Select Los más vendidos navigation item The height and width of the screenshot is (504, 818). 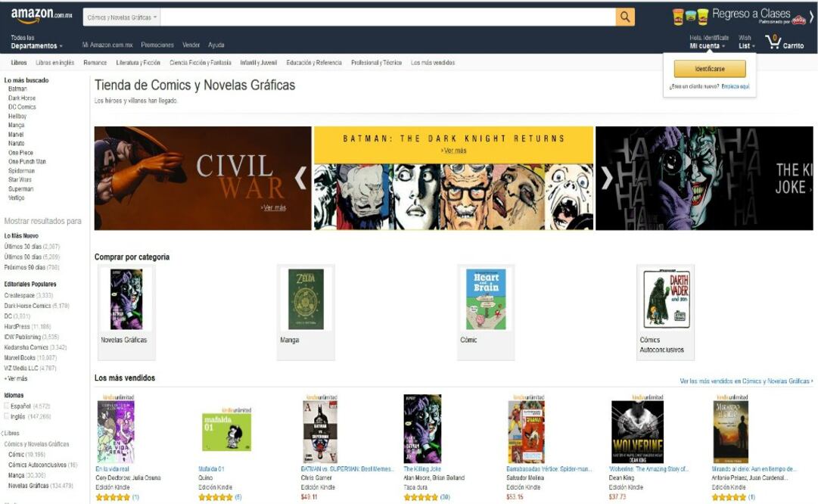[x=433, y=63]
